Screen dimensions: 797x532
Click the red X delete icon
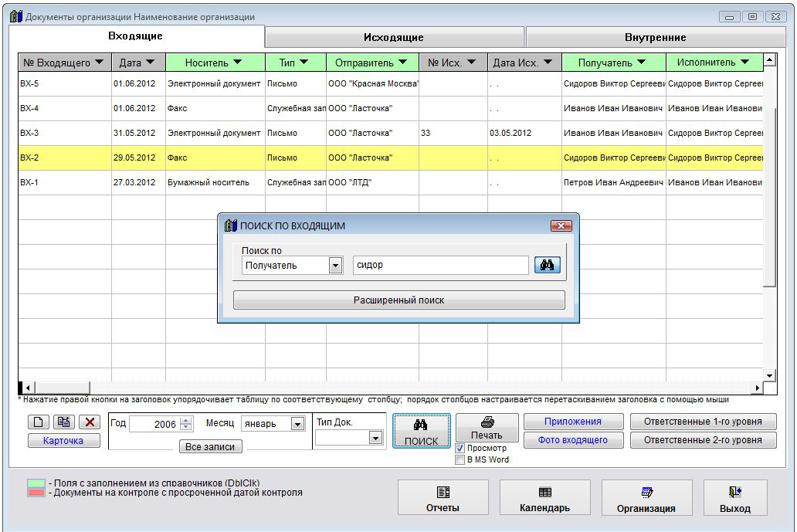point(90,422)
